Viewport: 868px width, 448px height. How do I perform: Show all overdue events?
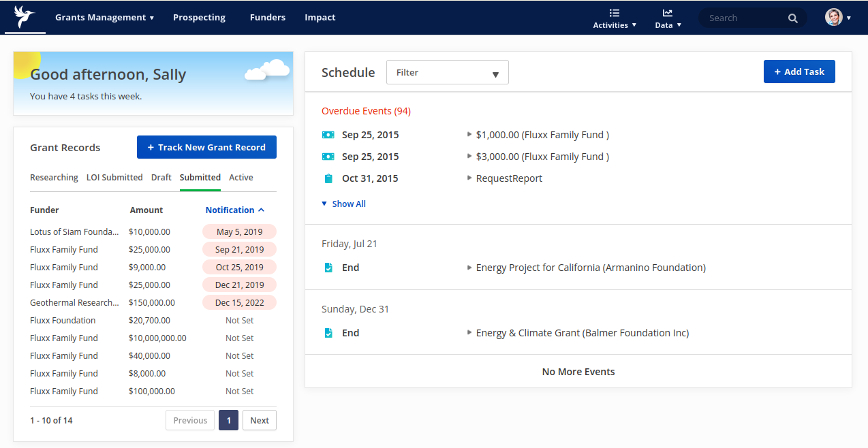click(343, 204)
